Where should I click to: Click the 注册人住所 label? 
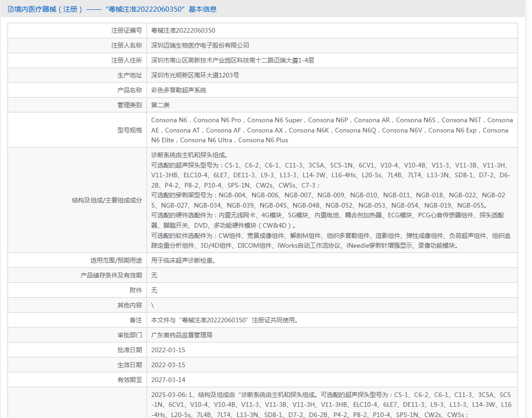click(126, 60)
